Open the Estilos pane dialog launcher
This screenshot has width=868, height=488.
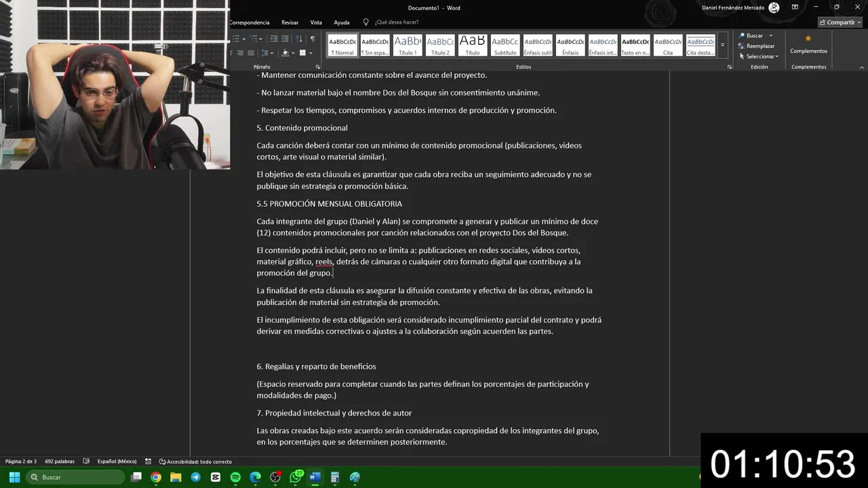730,67
